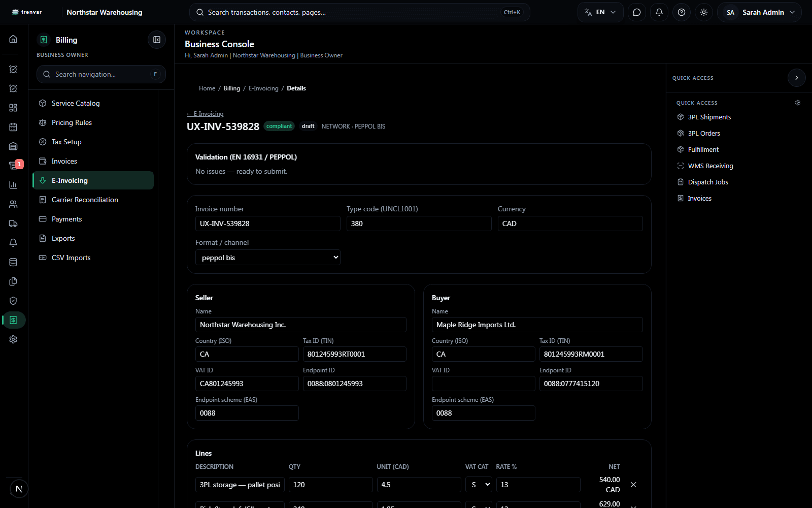This screenshot has width=812, height=508.
Task: Open the shield compliance icon in left rail
Action: pyautogui.click(x=13, y=301)
